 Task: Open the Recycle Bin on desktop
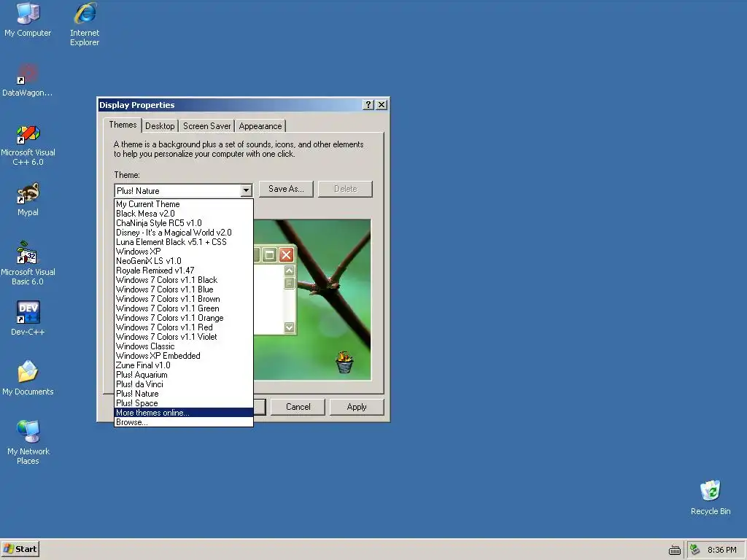coord(711,497)
